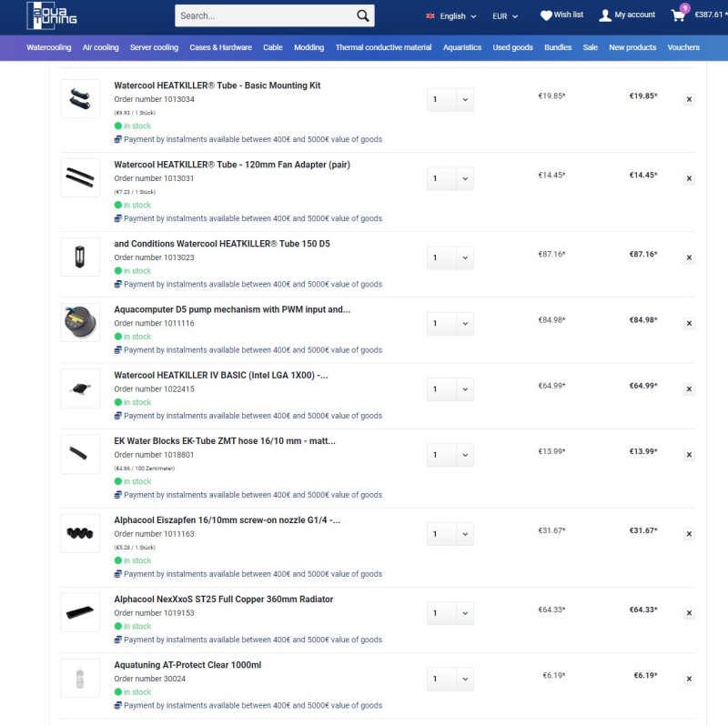Viewport: 728px width, 726px height.
Task: Open Basic Mounting Kit product thumbnail
Action: [x=80, y=98]
